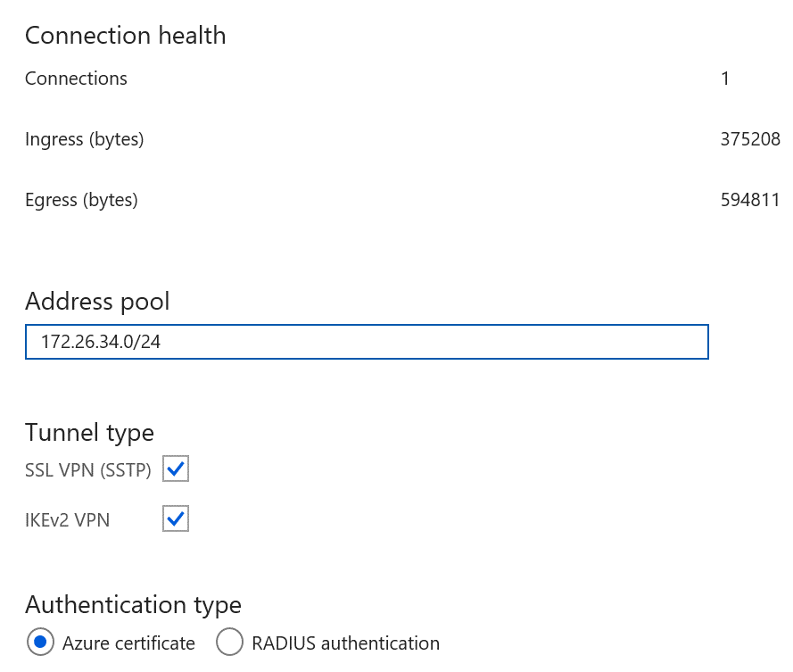
Task: Select the Connections count value 1
Action: tap(725, 79)
